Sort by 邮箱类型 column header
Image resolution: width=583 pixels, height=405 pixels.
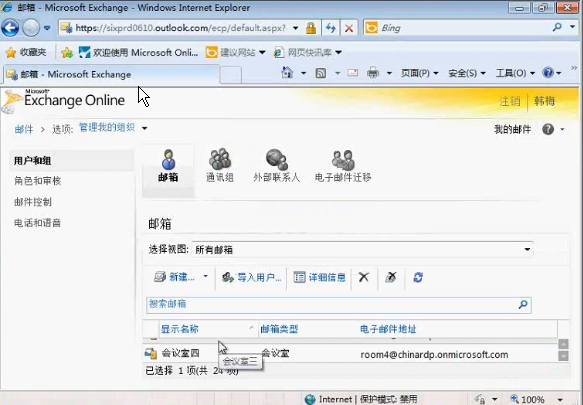click(x=279, y=329)
